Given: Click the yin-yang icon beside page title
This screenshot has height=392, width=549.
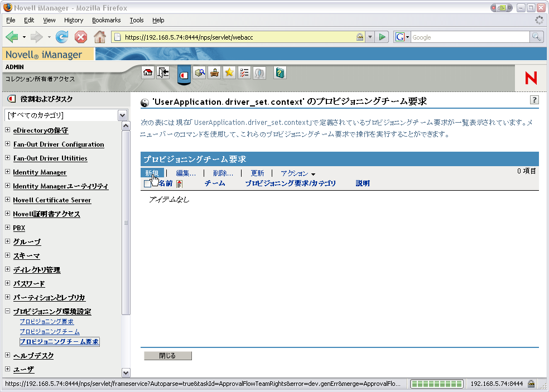Looking at the screenshot, I should [145, 103].
